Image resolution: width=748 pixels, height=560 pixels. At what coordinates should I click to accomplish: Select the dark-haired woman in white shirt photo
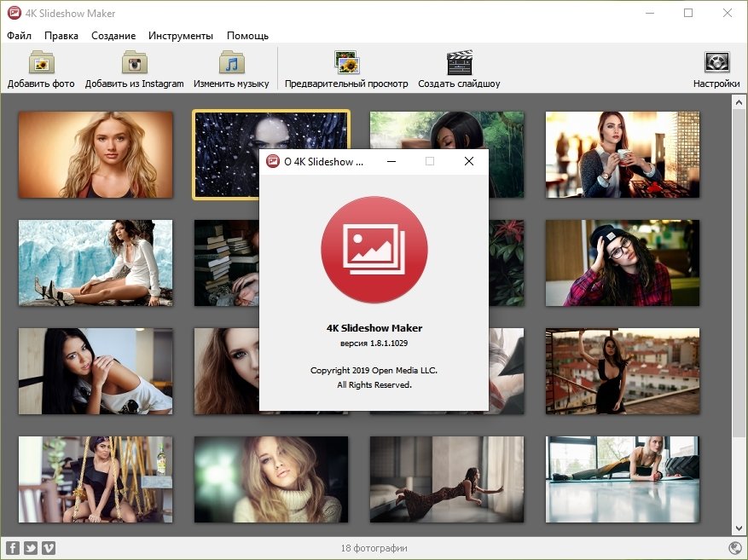pos(96,371)
